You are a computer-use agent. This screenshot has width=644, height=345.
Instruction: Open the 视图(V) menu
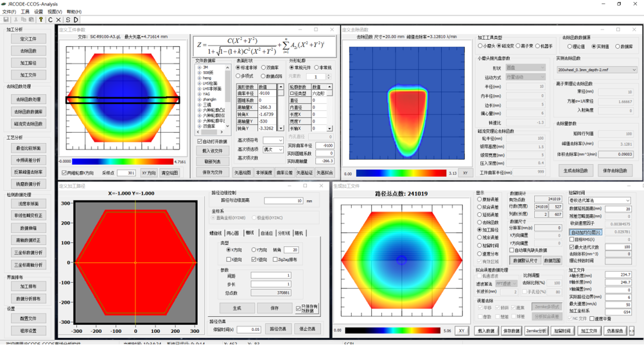[x=55, y=12]
